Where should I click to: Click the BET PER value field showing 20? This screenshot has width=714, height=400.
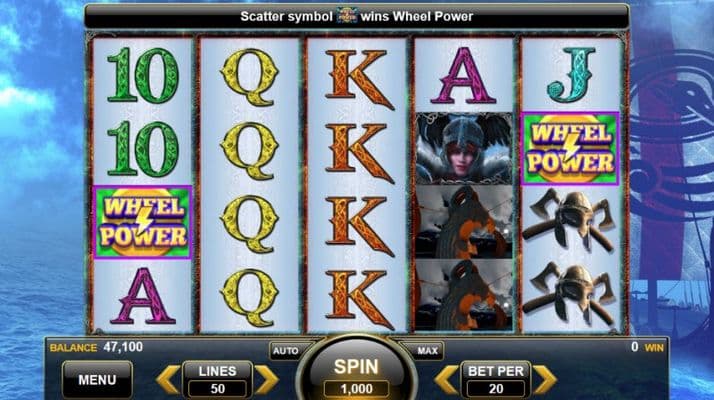[496, 389]
